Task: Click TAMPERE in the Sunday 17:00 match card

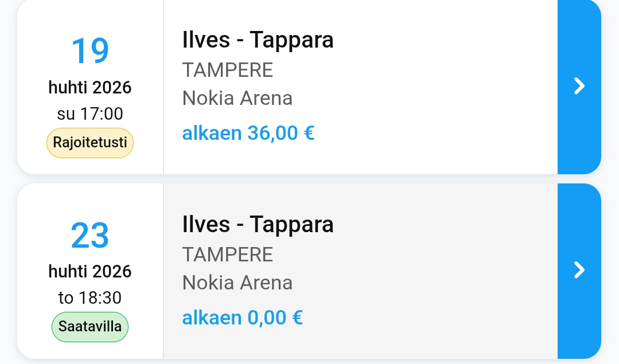Action: click(227, 70)
